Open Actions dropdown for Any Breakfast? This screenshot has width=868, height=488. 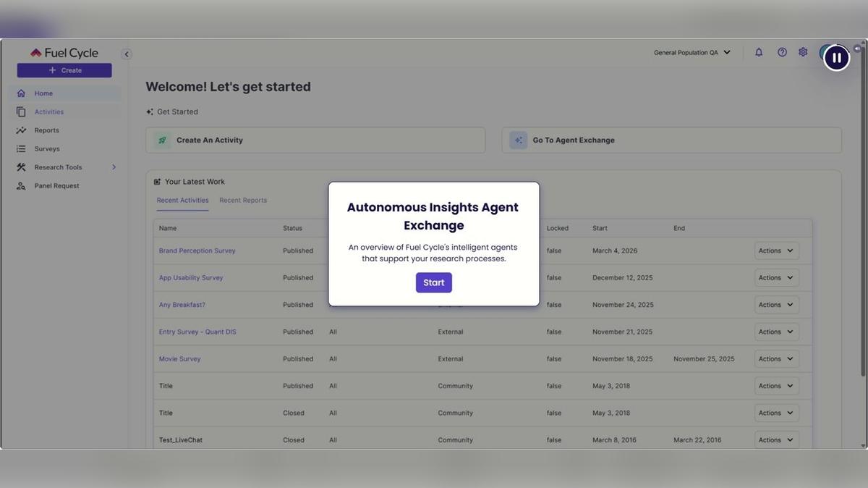pos(776,305)
